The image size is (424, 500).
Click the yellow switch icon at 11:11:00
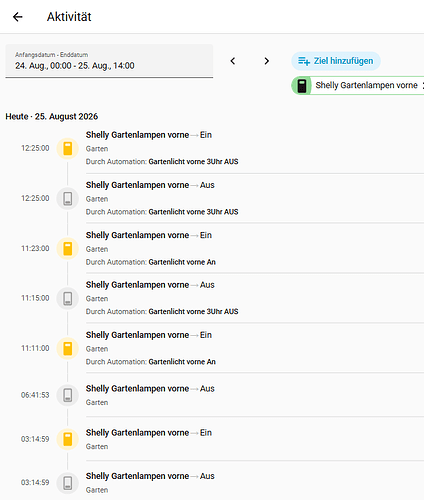[x=68, y=348]
